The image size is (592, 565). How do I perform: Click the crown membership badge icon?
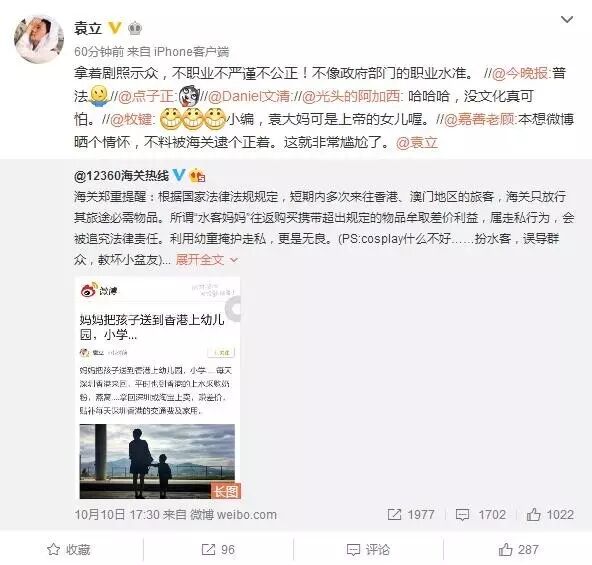(x=134, y=28)
